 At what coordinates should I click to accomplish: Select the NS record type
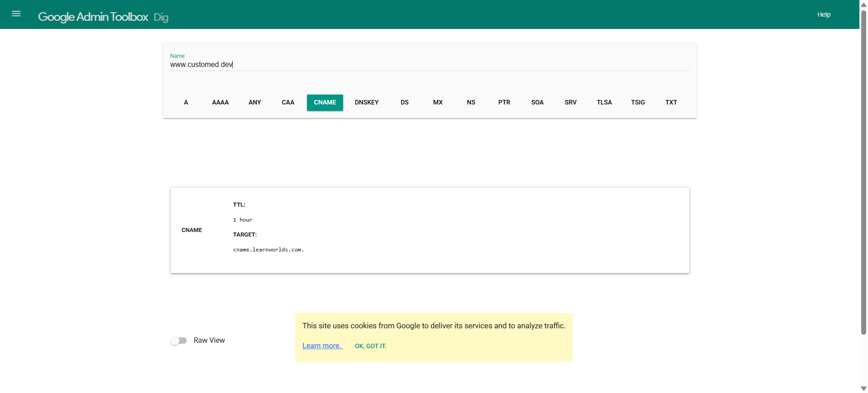coord(471,103)
